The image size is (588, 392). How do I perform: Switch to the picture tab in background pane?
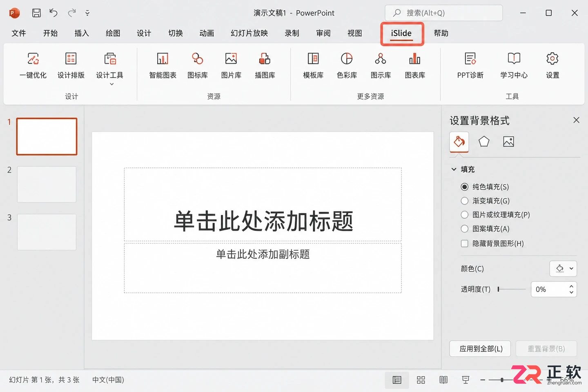508,142
